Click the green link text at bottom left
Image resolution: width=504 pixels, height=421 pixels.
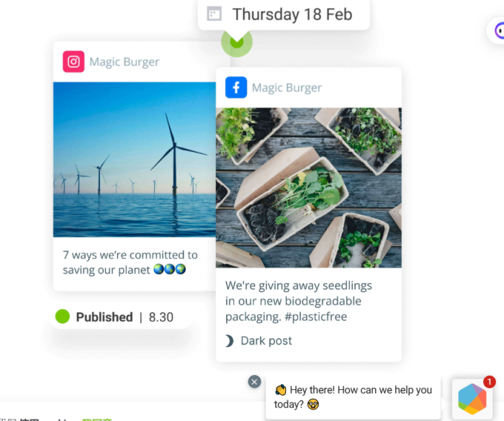[96, 419]
